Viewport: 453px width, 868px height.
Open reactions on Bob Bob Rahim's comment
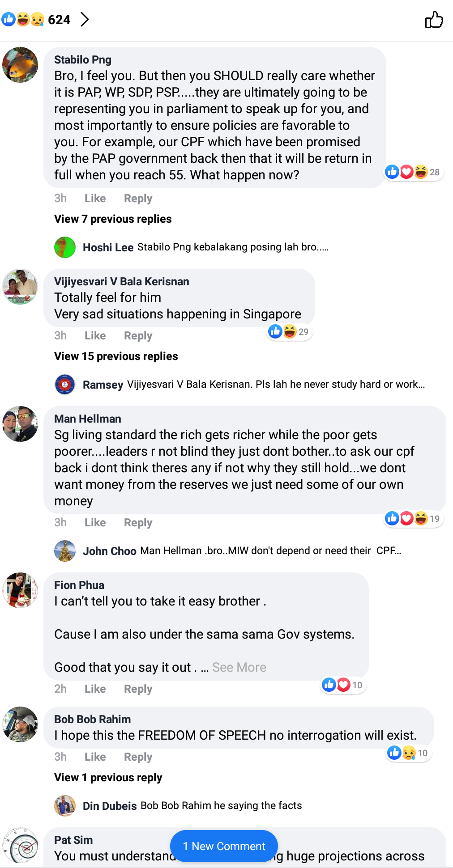point(408,753)
